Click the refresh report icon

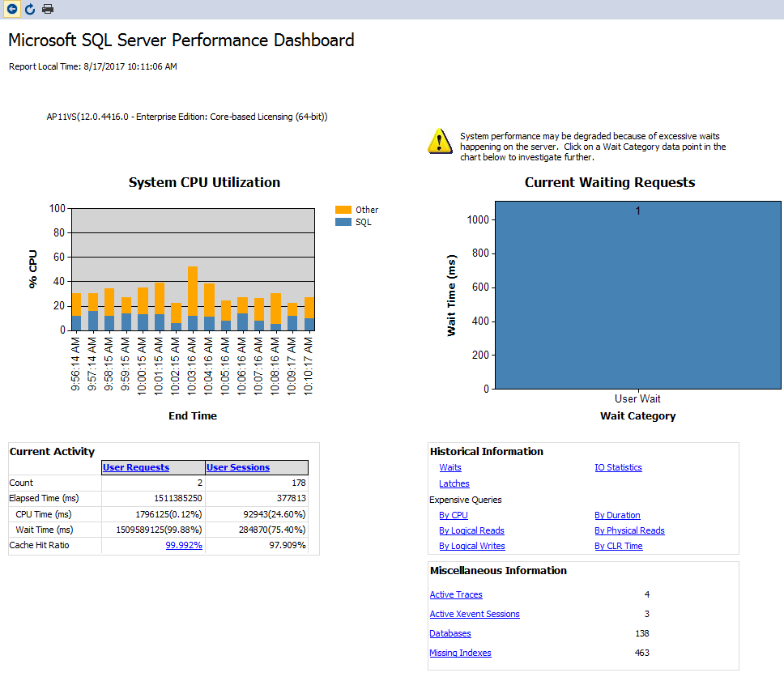[30, 9]
